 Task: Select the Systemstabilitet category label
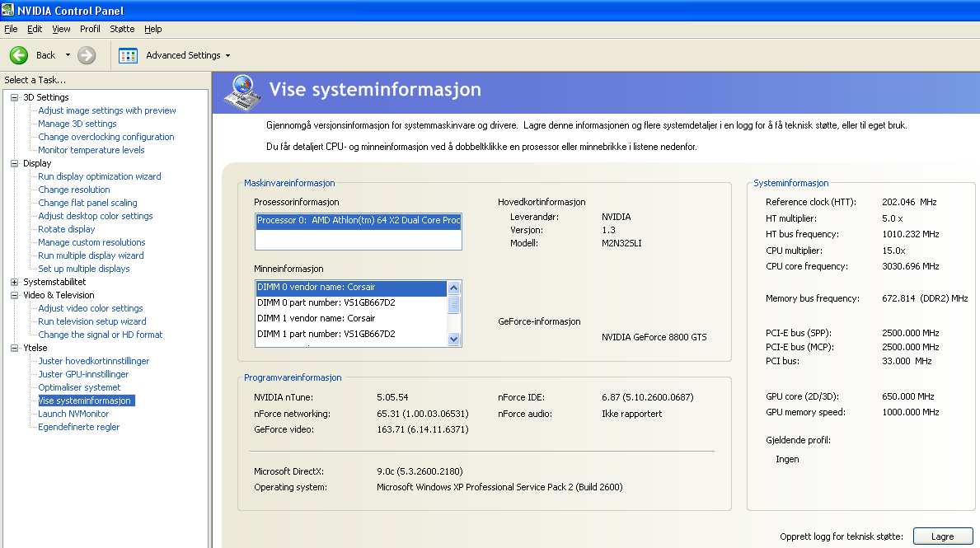click(55, 282)
